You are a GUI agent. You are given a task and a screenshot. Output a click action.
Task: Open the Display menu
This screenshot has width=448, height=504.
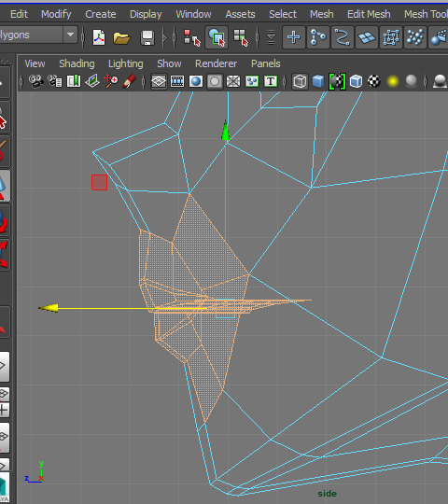pyautogui.click(x=146, y=14)
